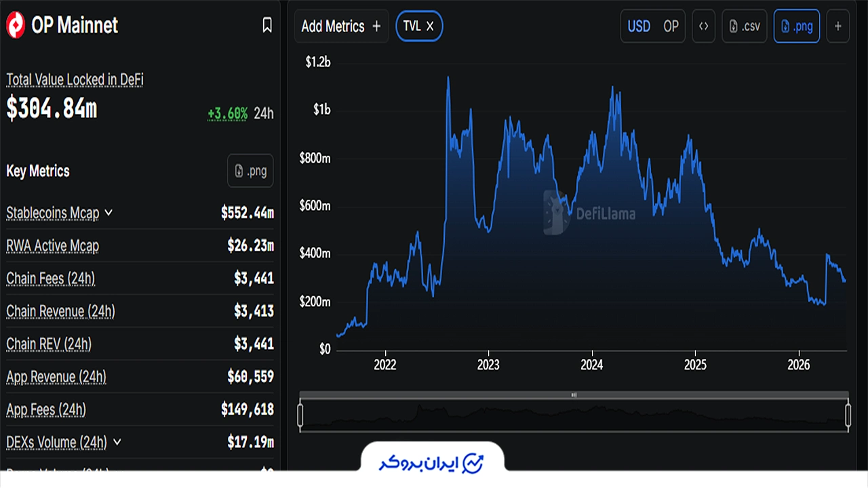
Task: Switch chart denomination to OP
Action: (671, 26)
